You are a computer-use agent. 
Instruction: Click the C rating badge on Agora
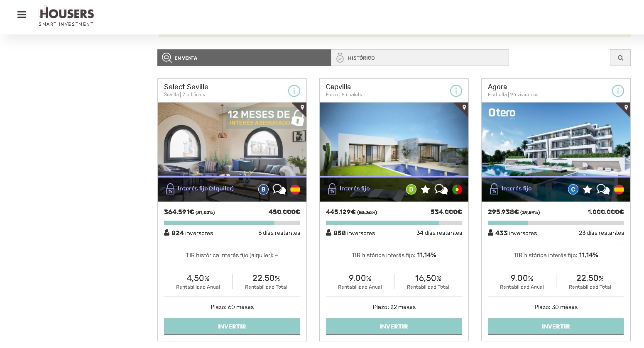pyautogui.click(x=573, y=190)
